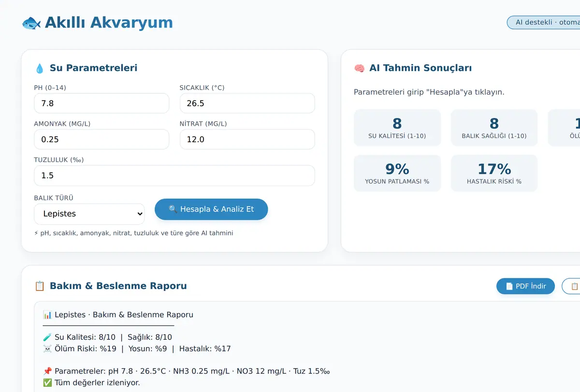580x392 pixels.
Task: Click the hint text starting 'pH, sıcaklık, amonyak'
Action: click(137, 233)
